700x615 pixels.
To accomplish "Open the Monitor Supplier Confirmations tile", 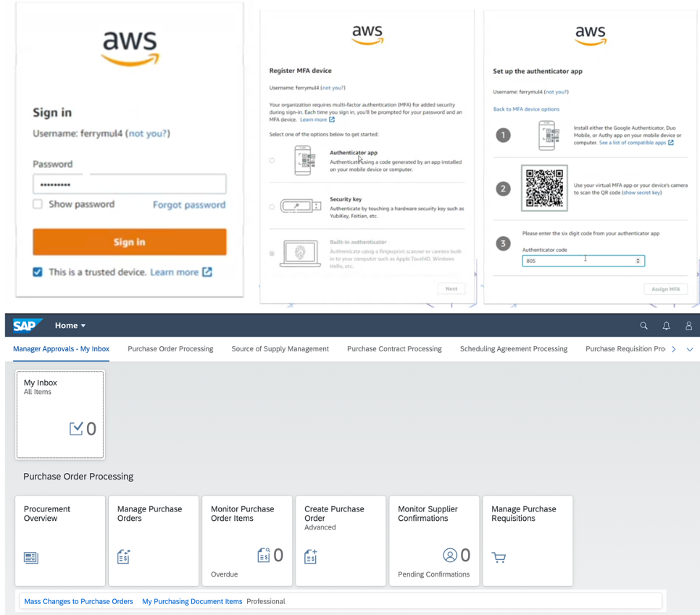I will 434,541.
